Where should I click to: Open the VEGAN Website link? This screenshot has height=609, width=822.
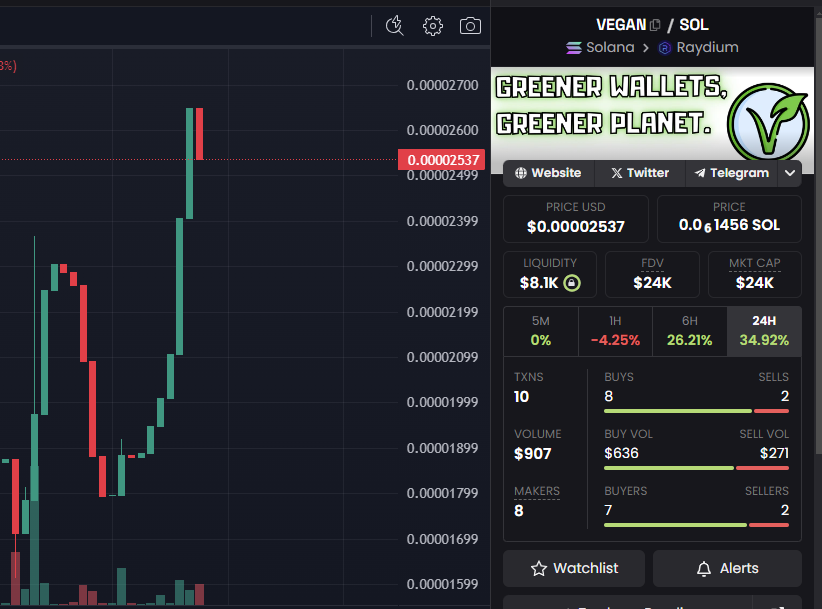tap(548, 173)
